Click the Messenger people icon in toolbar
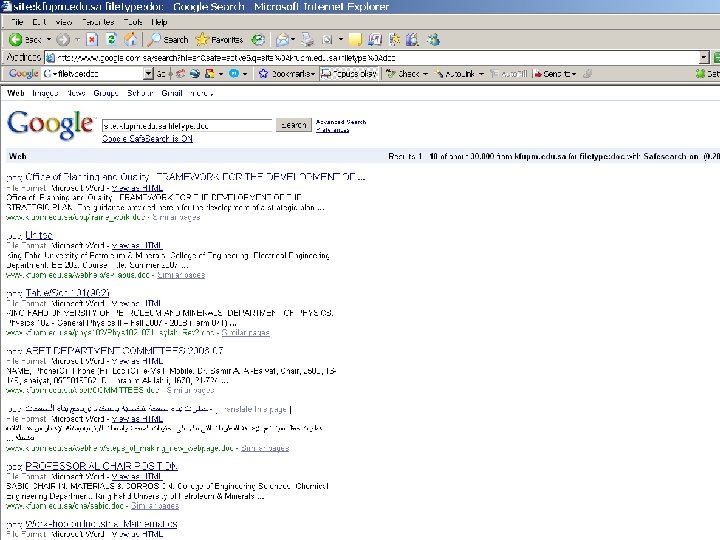The image size is (720, 540). pos(433,40)
